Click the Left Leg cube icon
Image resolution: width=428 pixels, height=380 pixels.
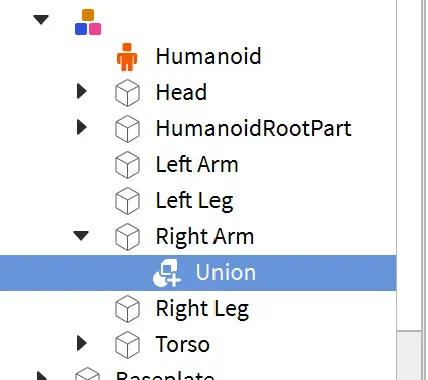[x=127, y=201]
